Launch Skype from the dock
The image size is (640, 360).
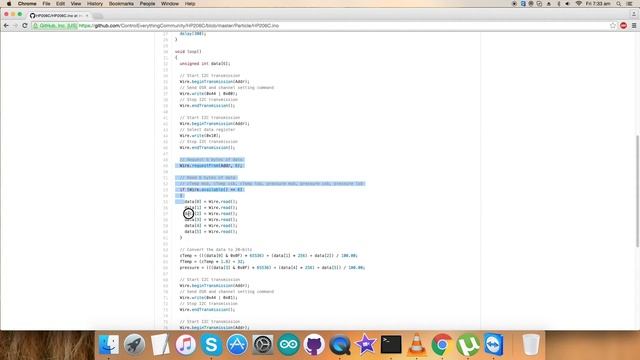click(211, 345)
